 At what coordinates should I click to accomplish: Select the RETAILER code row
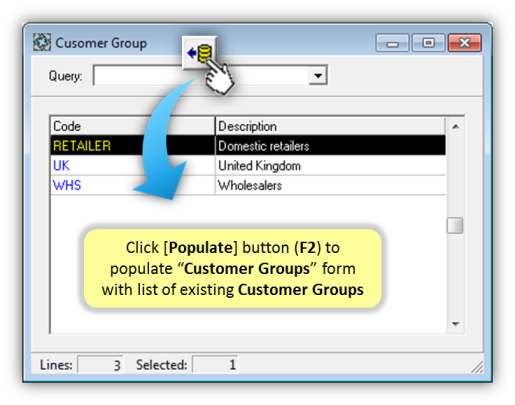tap(248, 145)
